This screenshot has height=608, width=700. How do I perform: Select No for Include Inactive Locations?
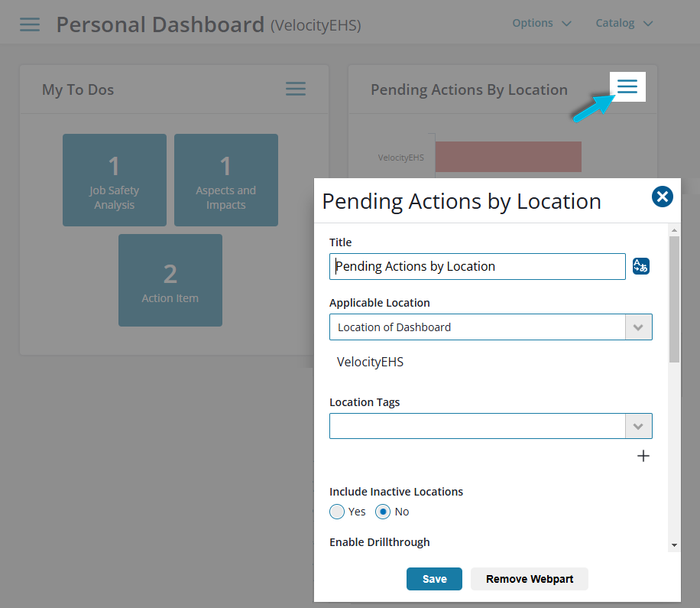pyautogui.click(x=384, y=512)
